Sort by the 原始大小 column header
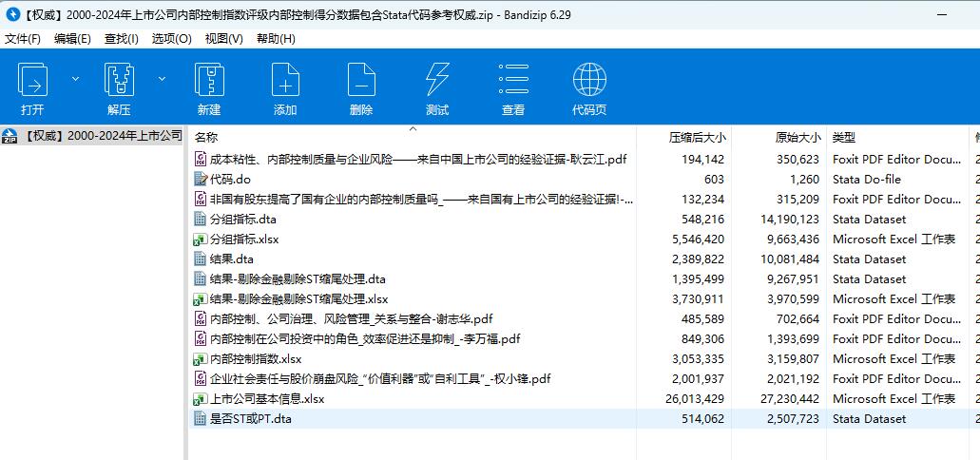 pos(798,138)
